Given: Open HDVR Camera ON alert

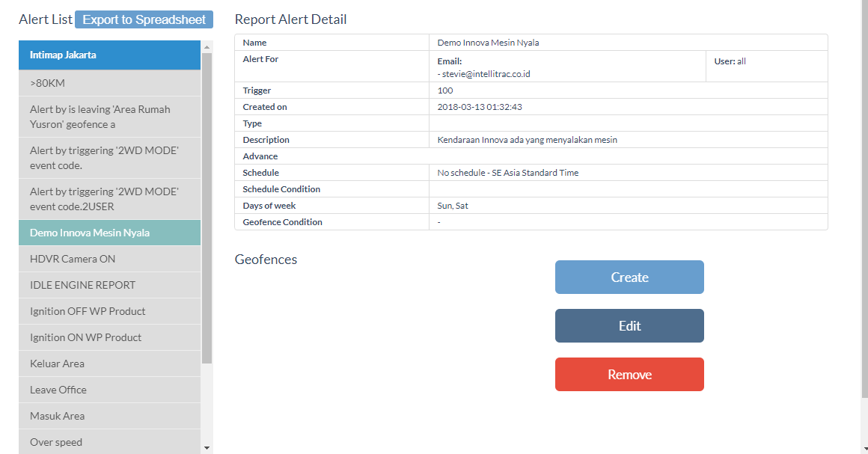Looking at the screenshot, I should pos(109,259).
